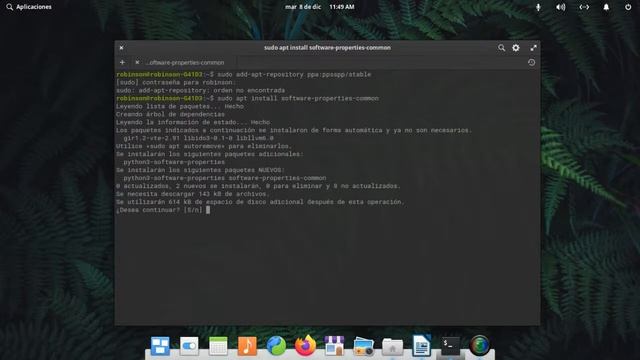The width and height of the screenshot is (640, 360).
Task: Click the '0 actualizados, 2 nuevos' summary line
Action: pos(258,186)
